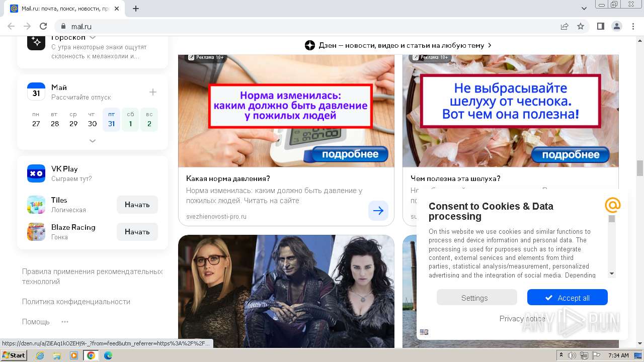644x362 pixels.
Task: Accept all cookies
Action: (568, 298)
